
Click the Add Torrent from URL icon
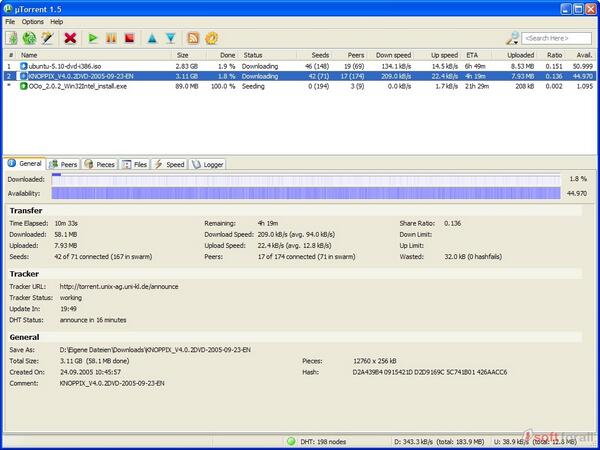tap(29, 38)
